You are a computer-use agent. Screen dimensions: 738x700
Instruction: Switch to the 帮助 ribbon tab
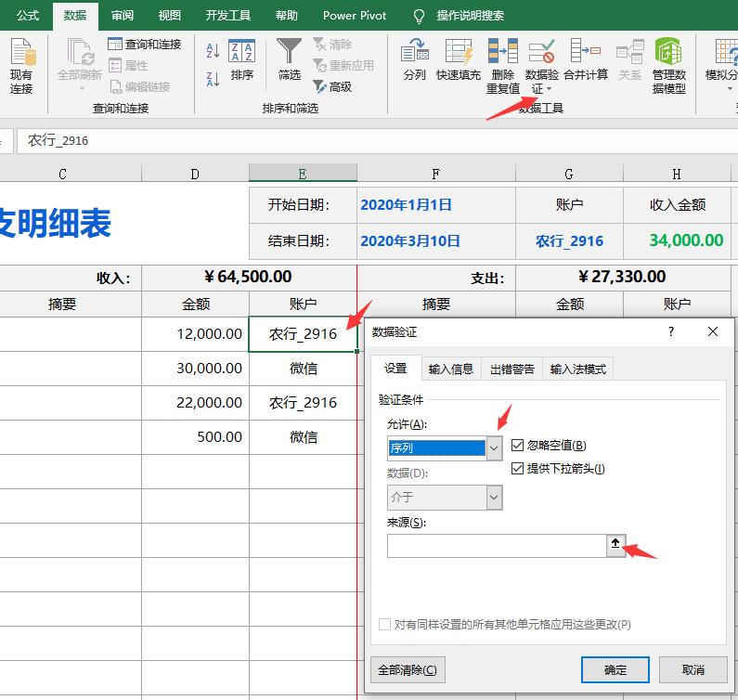pyautogui.click(x=286, y=16)
